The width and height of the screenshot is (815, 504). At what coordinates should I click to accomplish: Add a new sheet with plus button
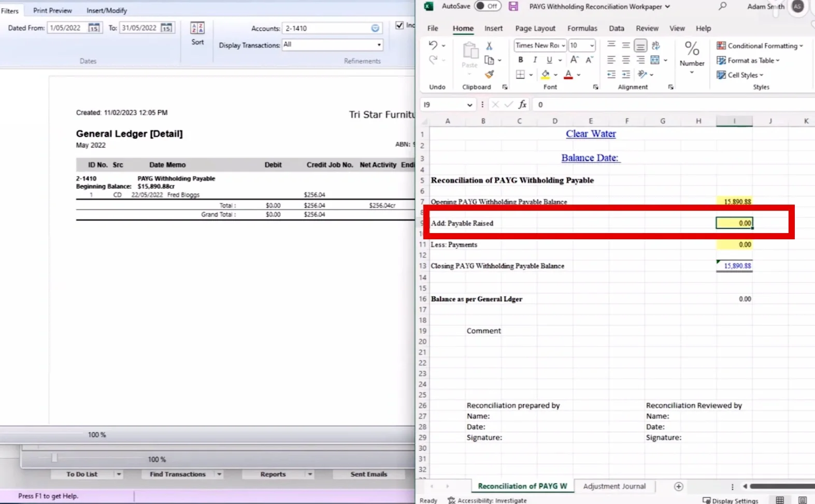click(x=678, y=486)
